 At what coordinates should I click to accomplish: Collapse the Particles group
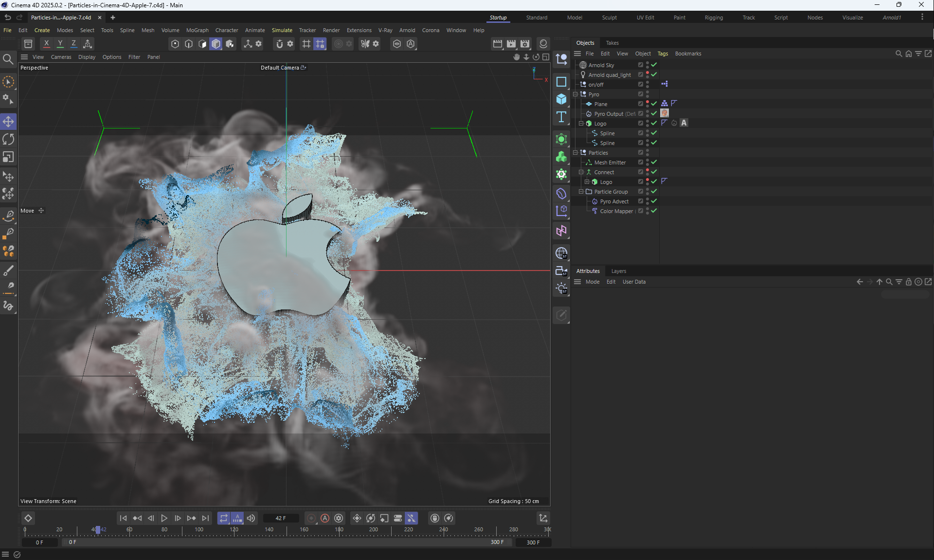575,153
